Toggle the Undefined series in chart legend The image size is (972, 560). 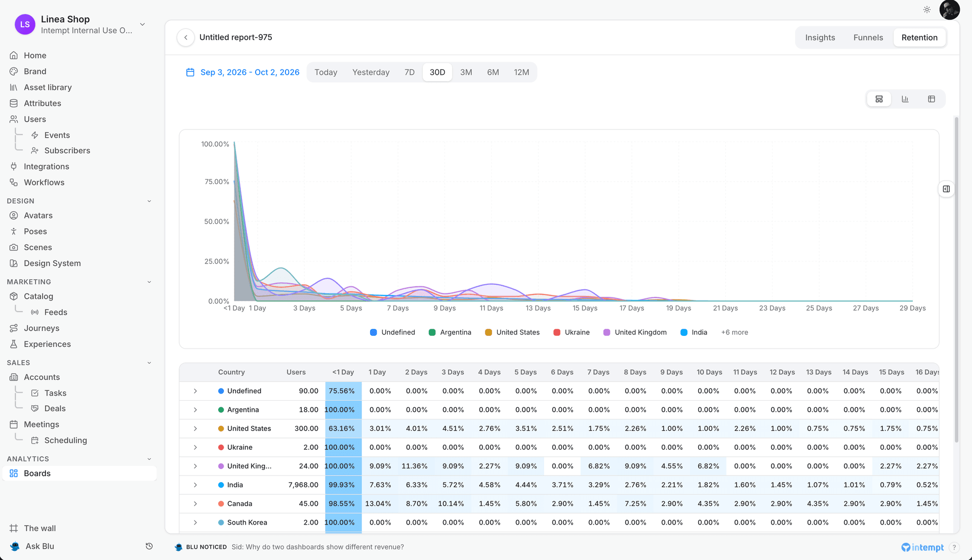[x=392, y=332]
